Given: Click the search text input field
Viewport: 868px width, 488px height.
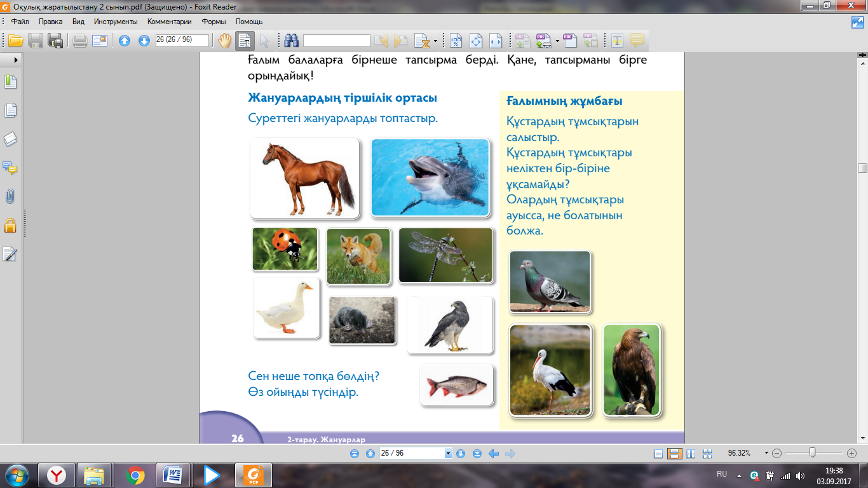Looking at the screenshot, I should click(337, 41).
